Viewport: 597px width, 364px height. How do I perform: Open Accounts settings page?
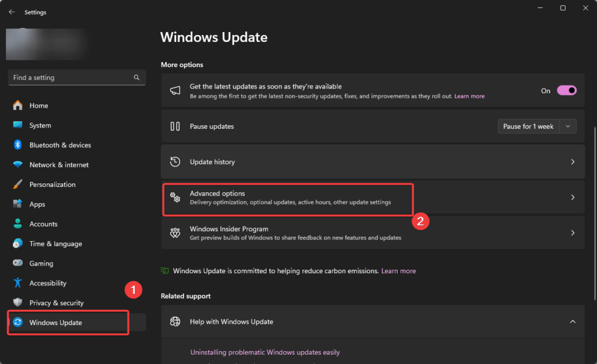[76, 224]
